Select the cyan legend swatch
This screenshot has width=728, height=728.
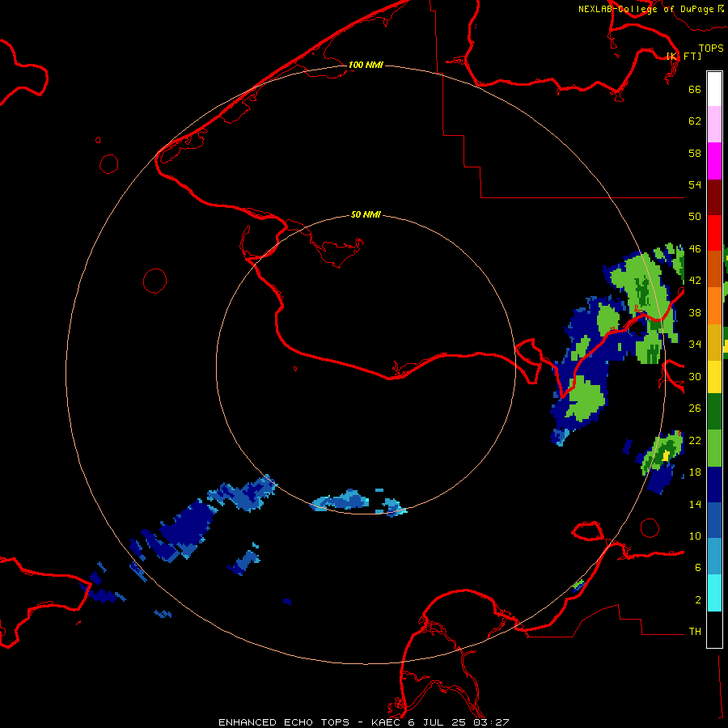click(x=714, y=592)
